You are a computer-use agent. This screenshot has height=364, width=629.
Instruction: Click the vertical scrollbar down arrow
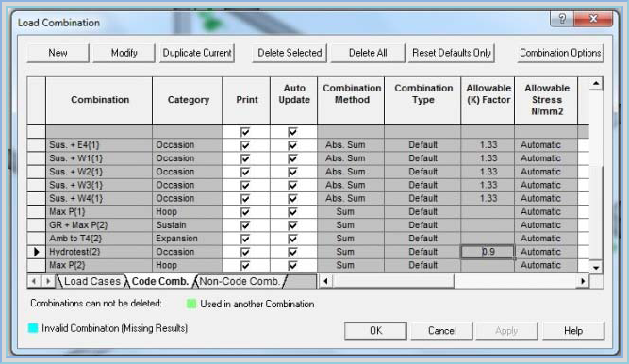pos(596,267)
